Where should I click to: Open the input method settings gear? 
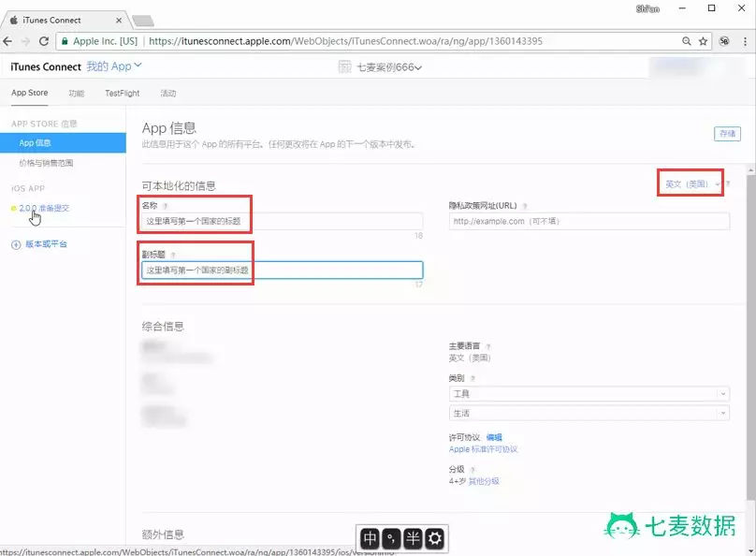[434, 538]
